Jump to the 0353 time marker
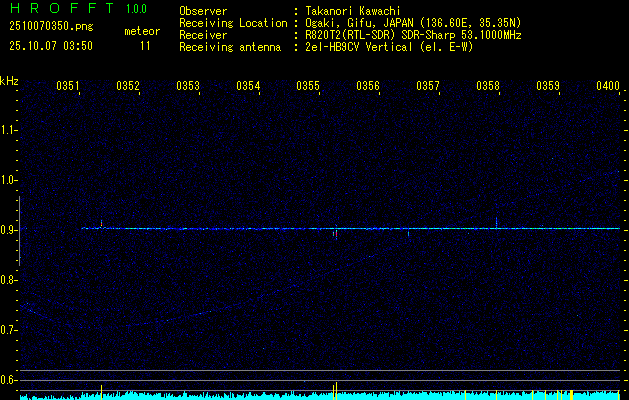 pyautogui.click(x=188, y=87)
